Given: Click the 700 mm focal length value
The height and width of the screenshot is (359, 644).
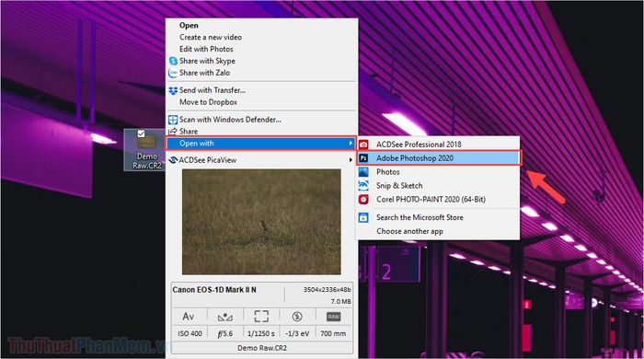Looking at the screenshot, I should pos(333,333).
